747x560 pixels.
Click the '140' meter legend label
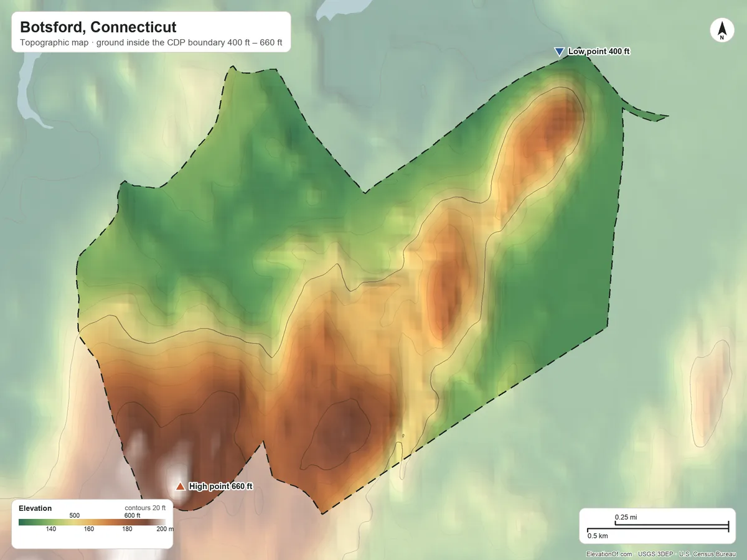coord(50,529)
